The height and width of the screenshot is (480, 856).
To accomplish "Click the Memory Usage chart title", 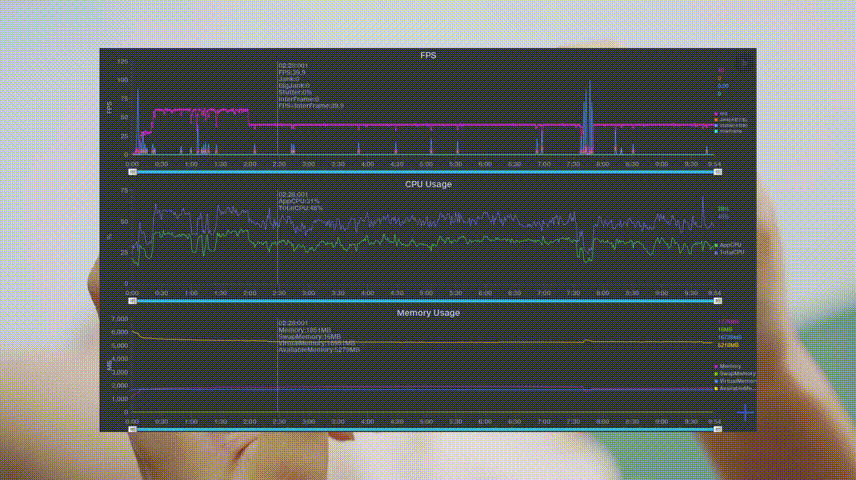I will click(x=428, y=313).
